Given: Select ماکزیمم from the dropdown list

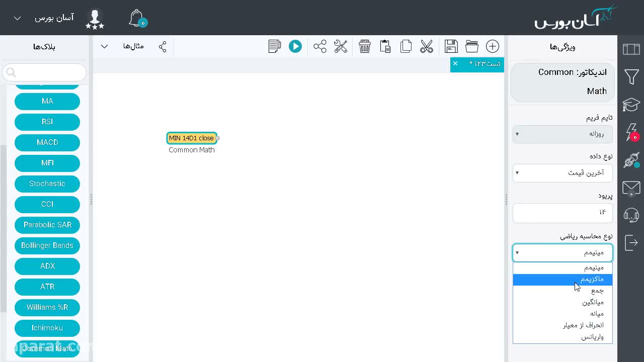Looking at the screenshot, I should (562, 279).
